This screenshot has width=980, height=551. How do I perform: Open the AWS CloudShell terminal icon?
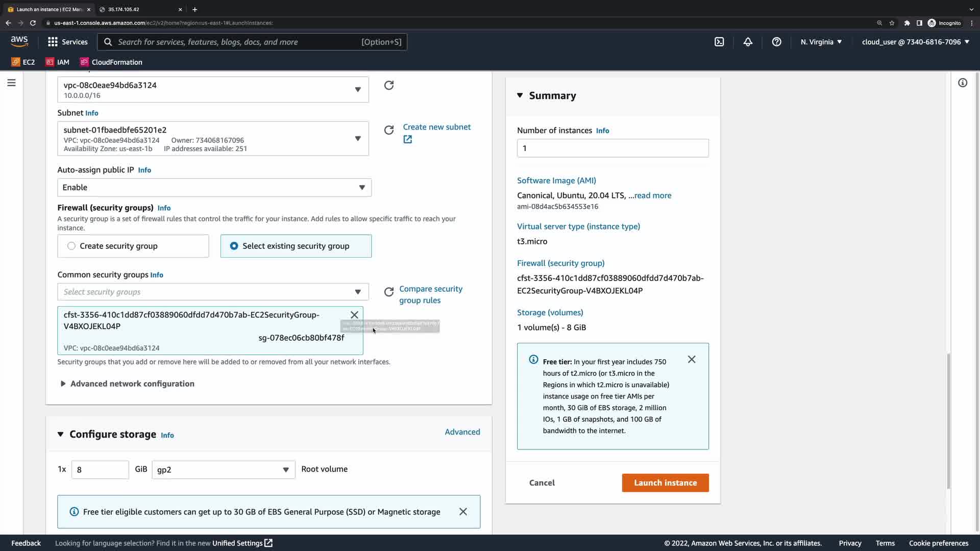(719, 42)
